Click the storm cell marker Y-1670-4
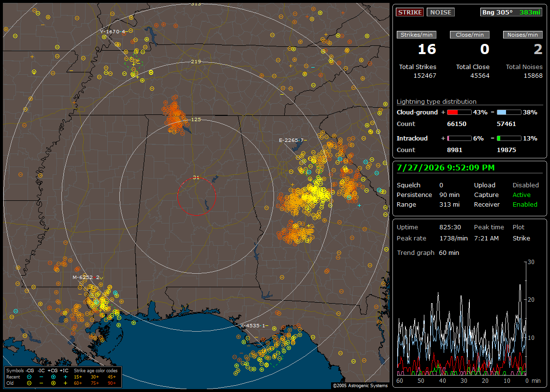The height and width of the screenshot is (392, 550). 113,31
